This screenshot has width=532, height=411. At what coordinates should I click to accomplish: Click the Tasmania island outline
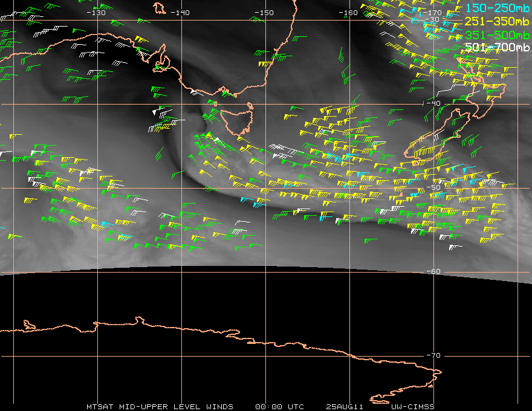(x=237, y=120)
